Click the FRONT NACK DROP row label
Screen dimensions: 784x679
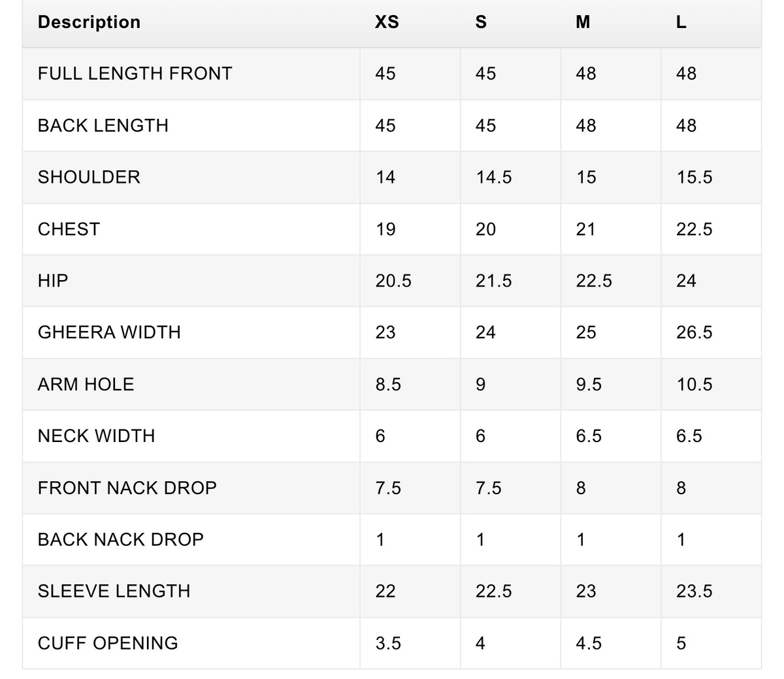(127, 488)
